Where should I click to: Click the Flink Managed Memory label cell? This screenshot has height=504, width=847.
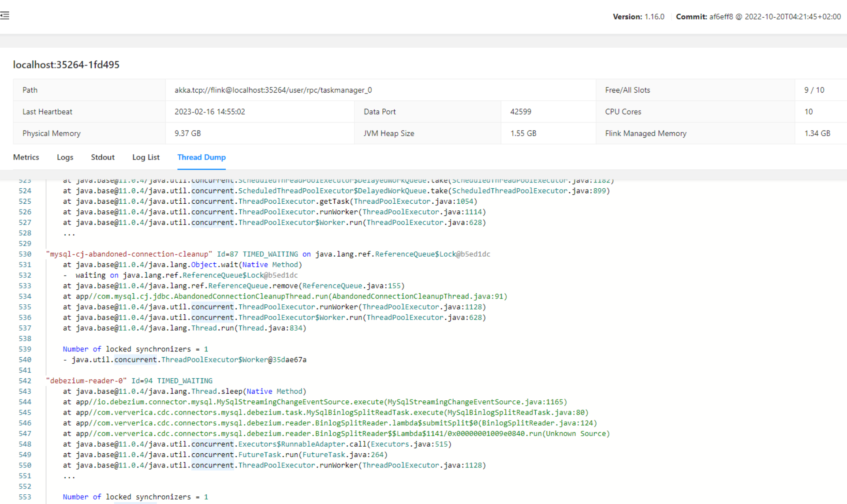pyautogui.click(x=695, y=133)
